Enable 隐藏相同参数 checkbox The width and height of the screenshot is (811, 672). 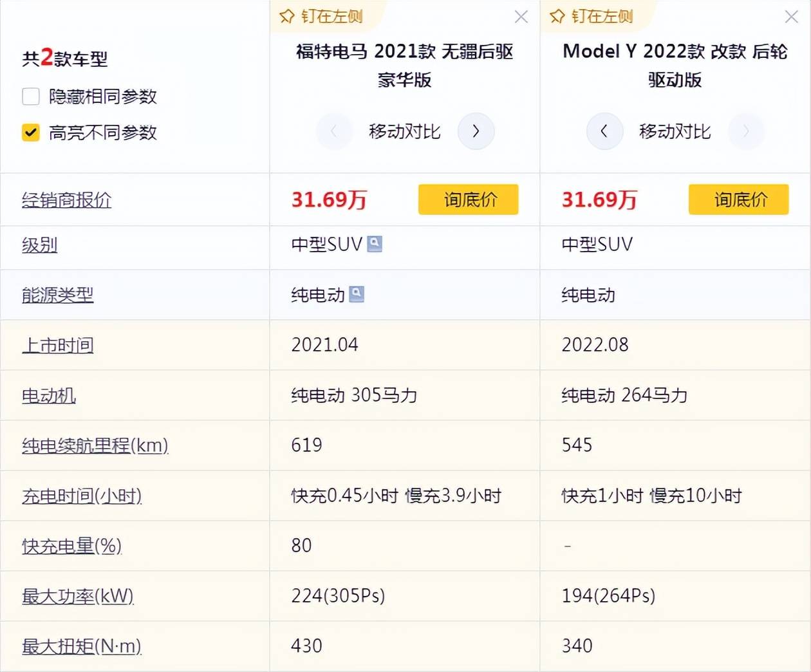tap(31, 97)
